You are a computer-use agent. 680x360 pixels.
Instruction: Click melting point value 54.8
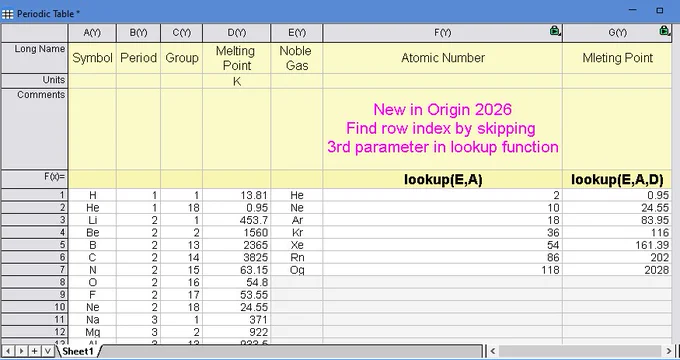(236, 282)
